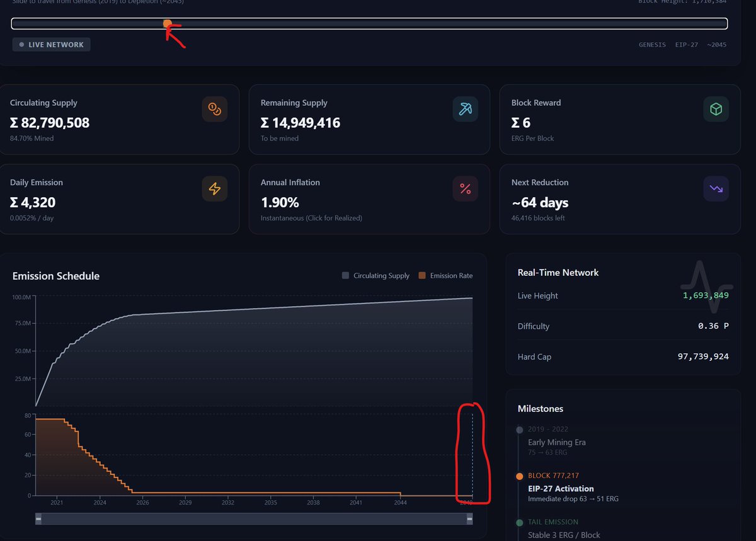This screenshot has width=756, height=541.
Task: Click the orange timeline slider handle
Action: 168,23
